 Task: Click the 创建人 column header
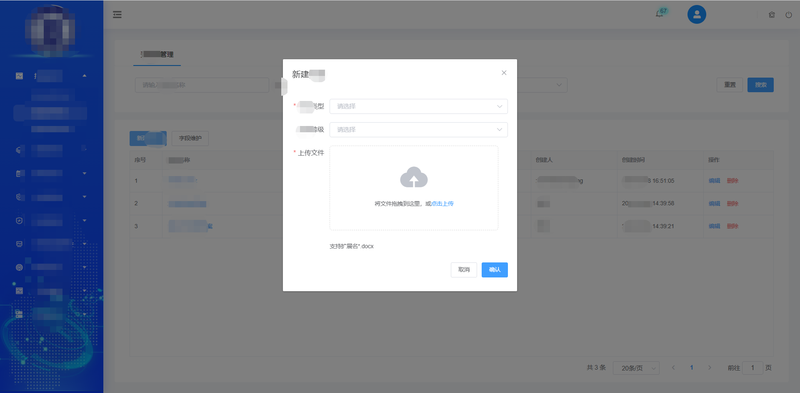544,160
